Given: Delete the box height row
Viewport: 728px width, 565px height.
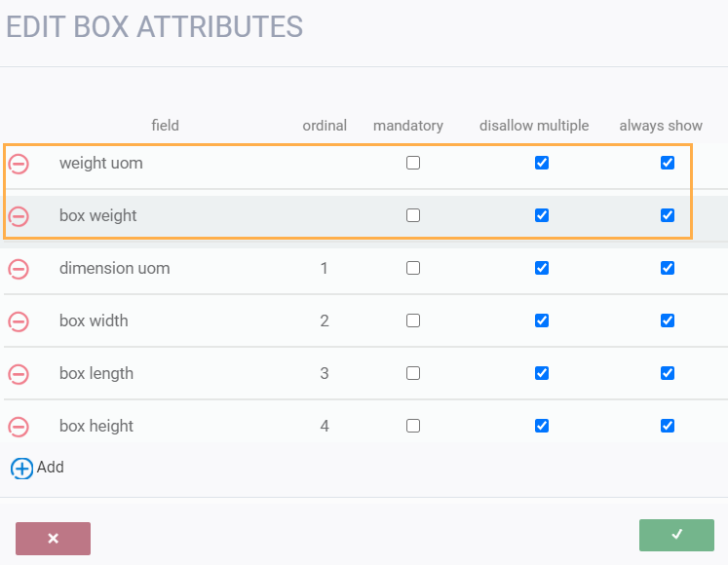Looking at the screenshot, I should [19, 427].
